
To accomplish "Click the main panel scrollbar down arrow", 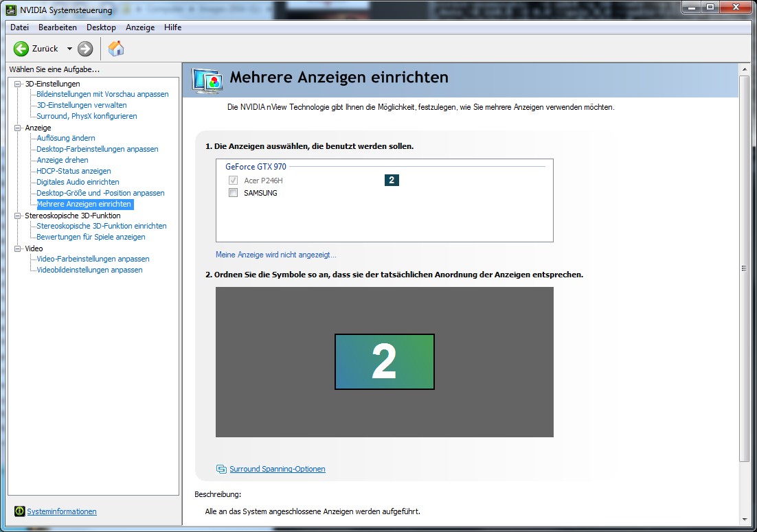I will coord(744,520).
